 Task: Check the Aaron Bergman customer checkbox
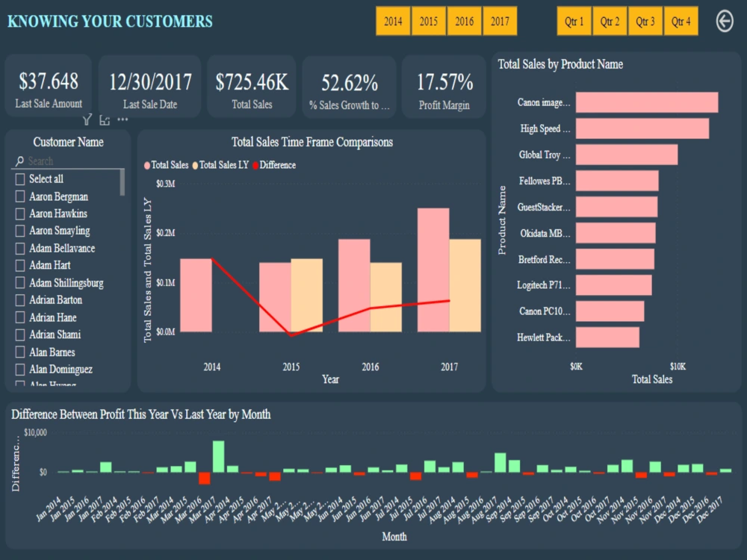click(x=19, y=196)
